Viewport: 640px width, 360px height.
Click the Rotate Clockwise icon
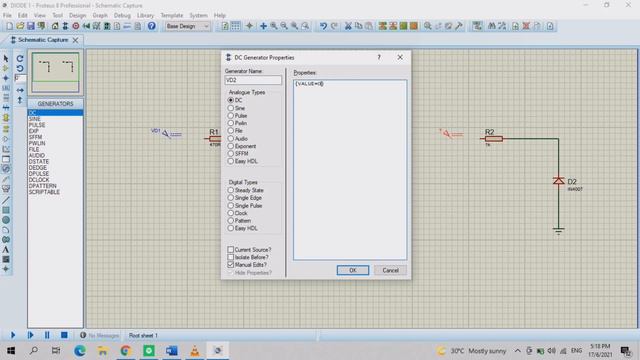pyautogui.click(x=20, y=59)
